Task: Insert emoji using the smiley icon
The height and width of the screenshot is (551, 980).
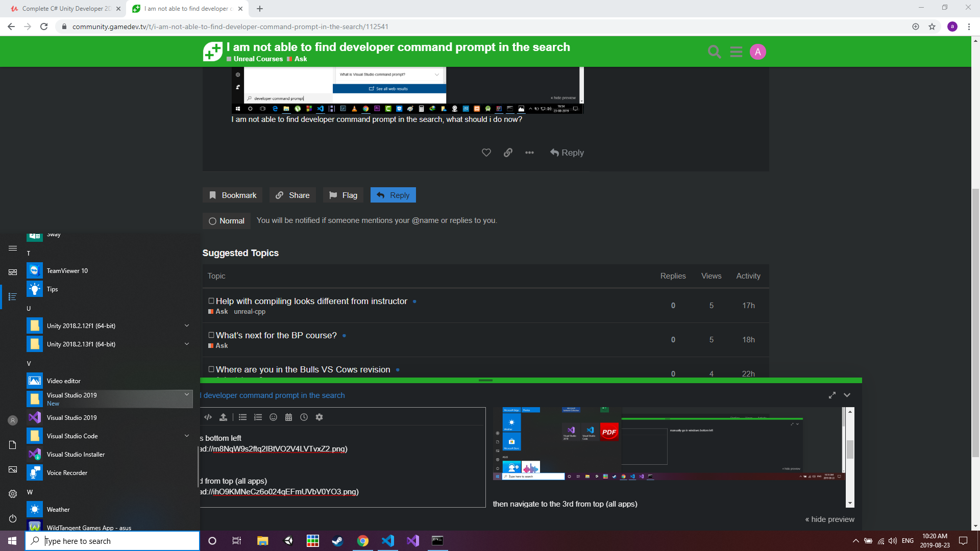Action: [x=273, y=417]
